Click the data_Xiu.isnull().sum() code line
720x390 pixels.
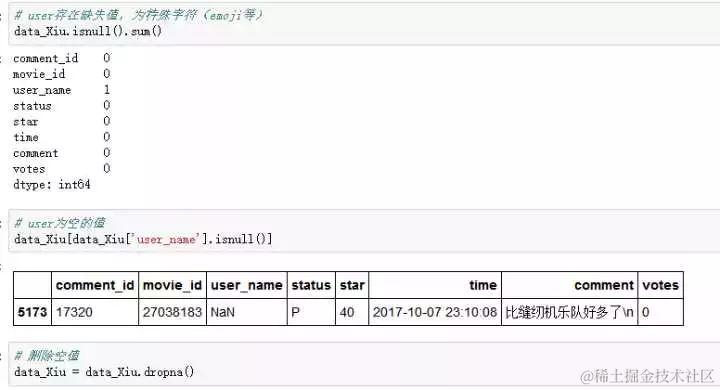click(88, 32)
